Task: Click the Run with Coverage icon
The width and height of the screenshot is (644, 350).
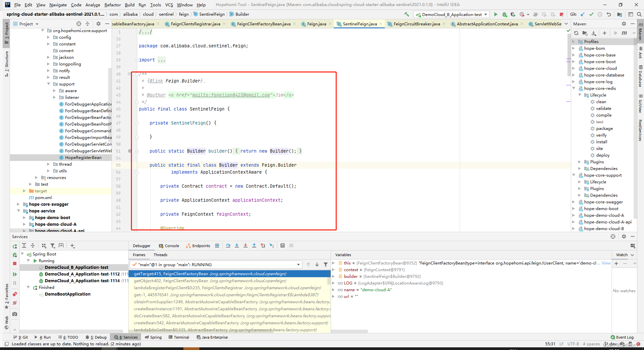Action: 513,14
